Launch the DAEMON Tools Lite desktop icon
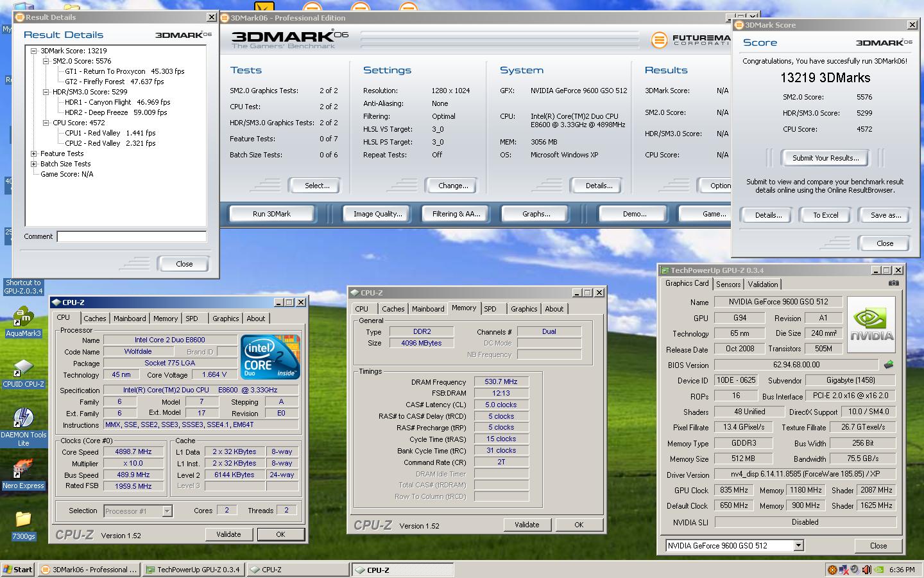Viewport: 924px width, 578px height. [x=23, y=427]
